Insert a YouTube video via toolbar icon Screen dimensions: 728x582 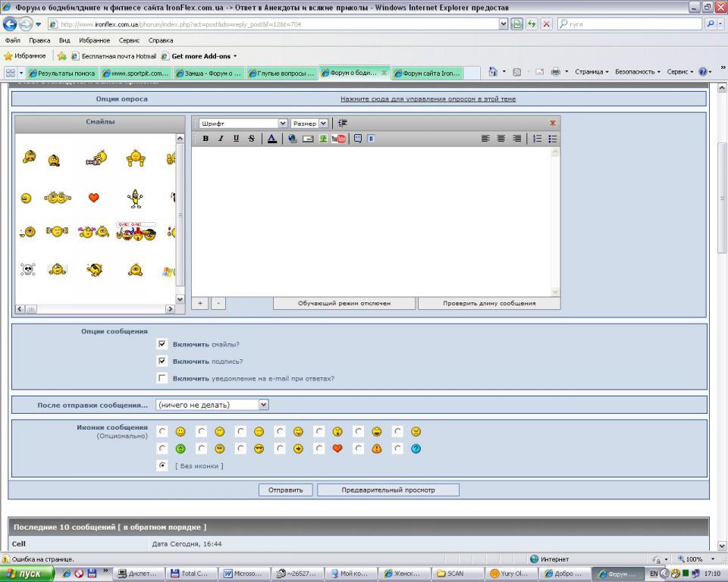338,139
